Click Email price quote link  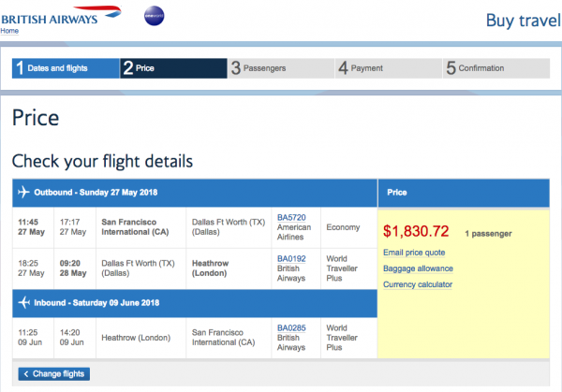click(x=414, y=253)
